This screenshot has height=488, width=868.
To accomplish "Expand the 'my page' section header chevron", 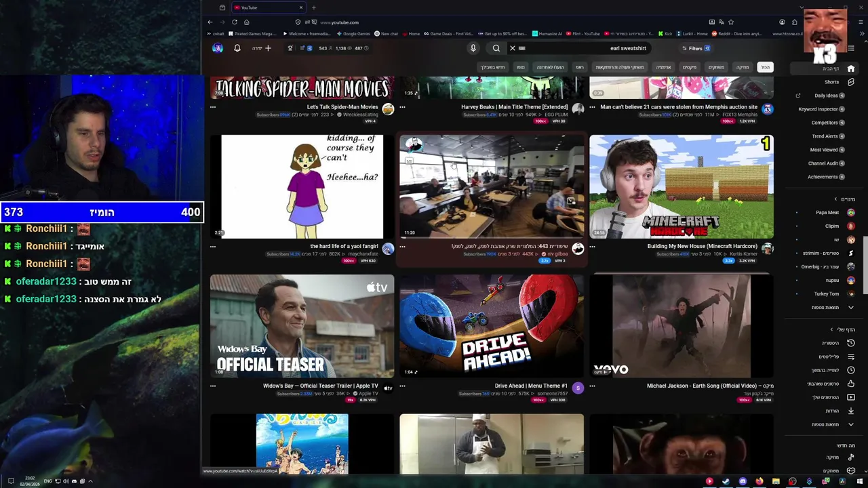I will click(x=831, y=329).
